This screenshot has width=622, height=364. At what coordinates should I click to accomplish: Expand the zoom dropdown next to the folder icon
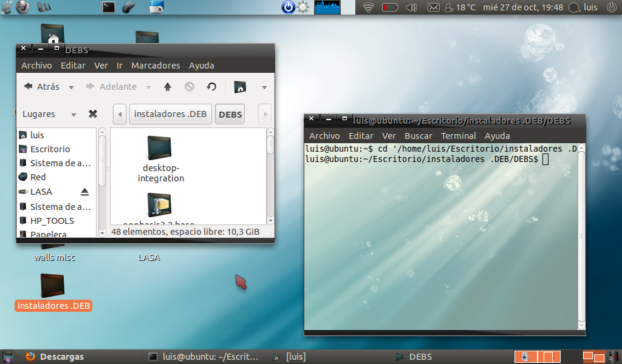pos(264,86)
